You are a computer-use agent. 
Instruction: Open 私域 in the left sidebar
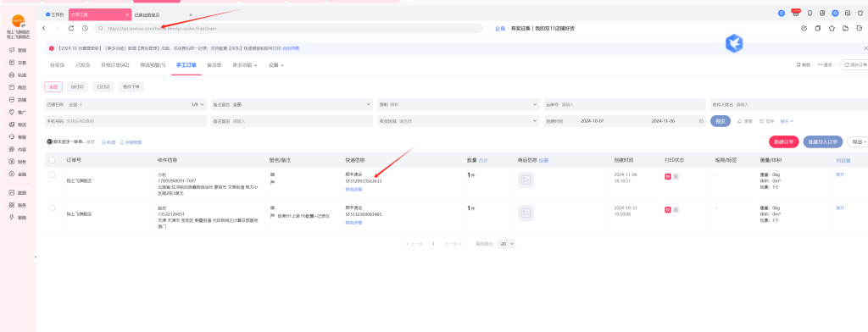tap(18, 75)
